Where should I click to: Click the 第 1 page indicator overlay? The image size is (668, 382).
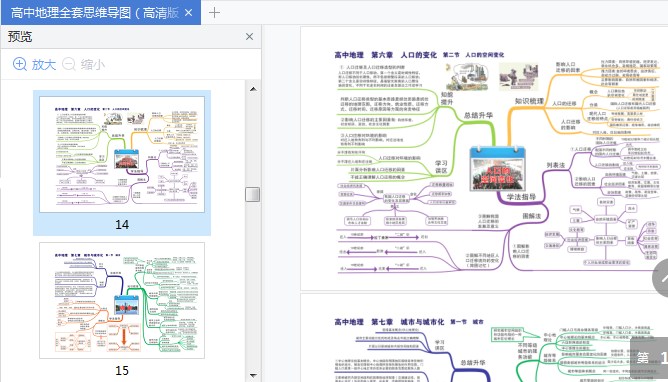(x=649, y=358)
